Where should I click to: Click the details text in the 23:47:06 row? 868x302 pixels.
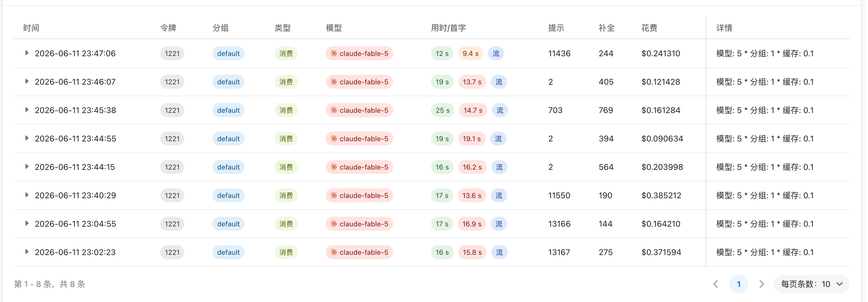point(765,53)
